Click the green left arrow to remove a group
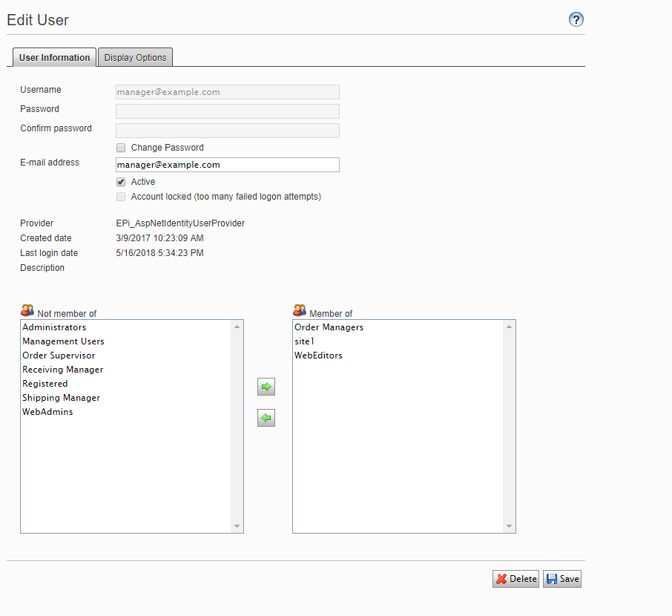Viewport: 672px width, 616px height. [266, 417]
